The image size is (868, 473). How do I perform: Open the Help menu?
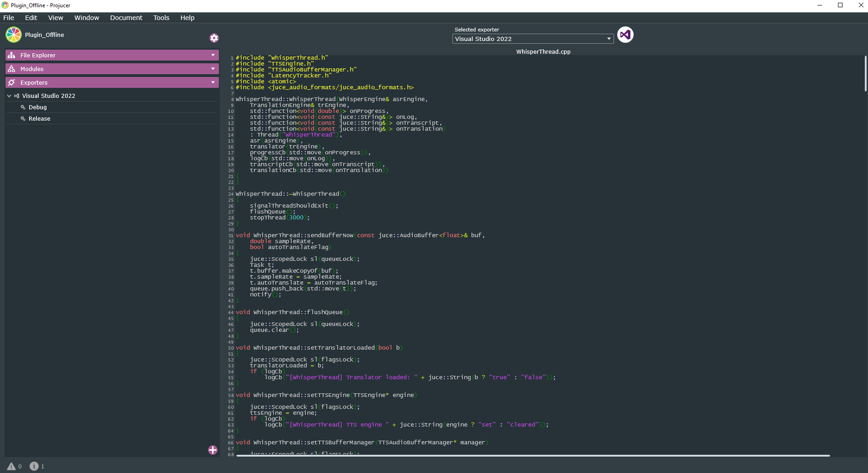coord(187,18)
